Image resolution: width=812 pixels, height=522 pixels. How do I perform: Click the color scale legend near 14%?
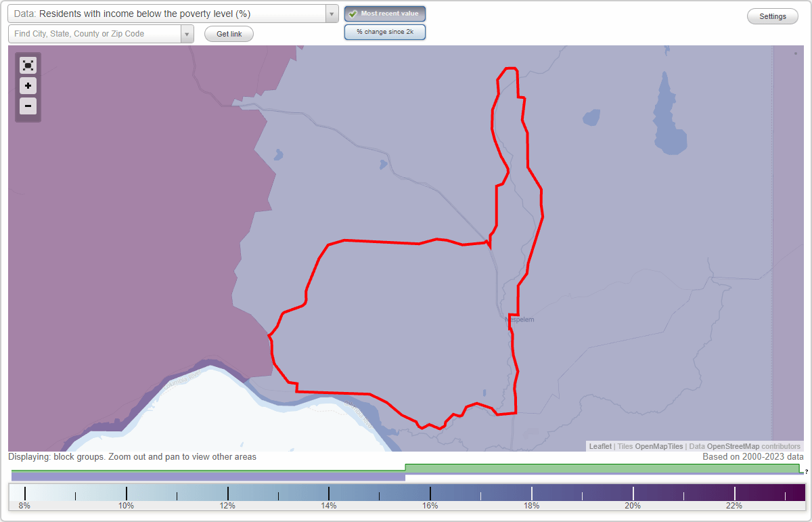tap(330, 492)
